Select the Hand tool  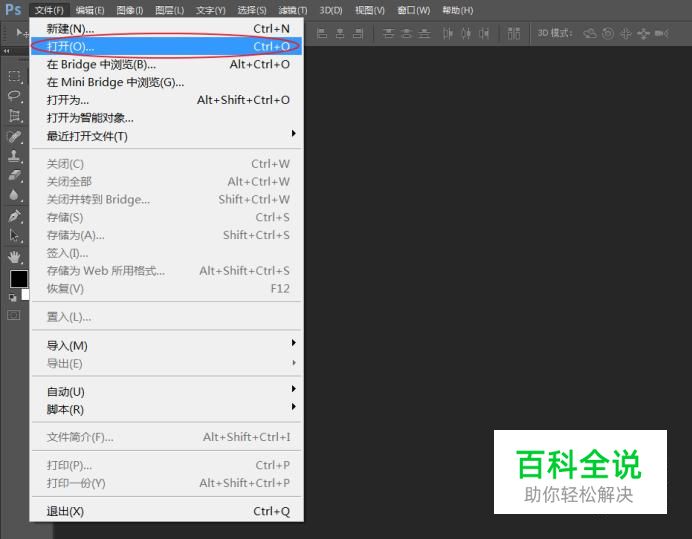coord(14,256)
